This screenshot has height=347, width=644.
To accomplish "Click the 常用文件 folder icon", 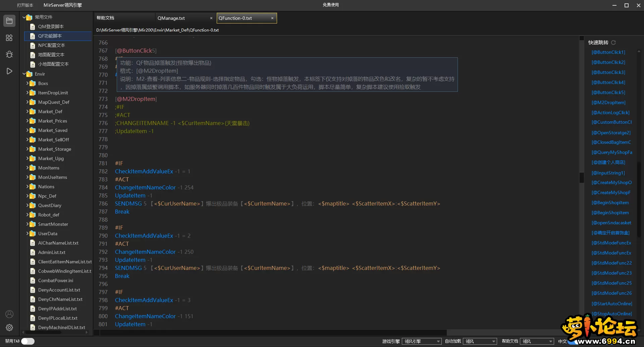I will point(29,17).
